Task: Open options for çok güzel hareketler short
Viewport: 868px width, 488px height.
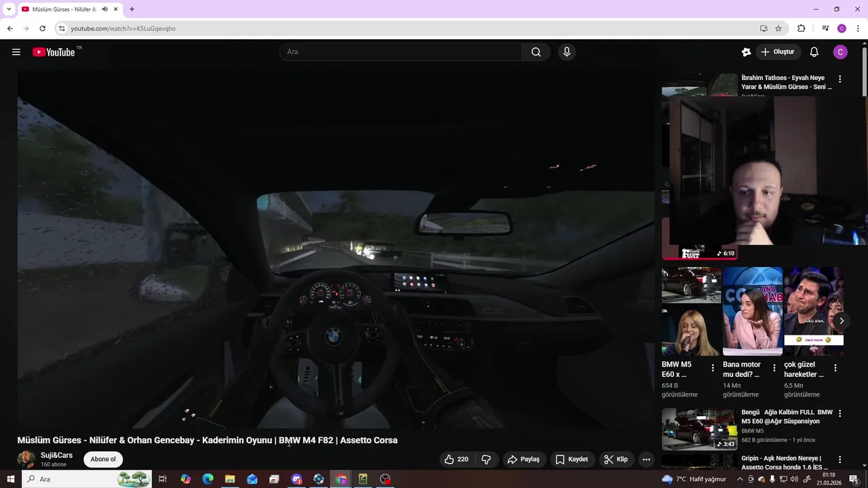Action: (835, 368)
